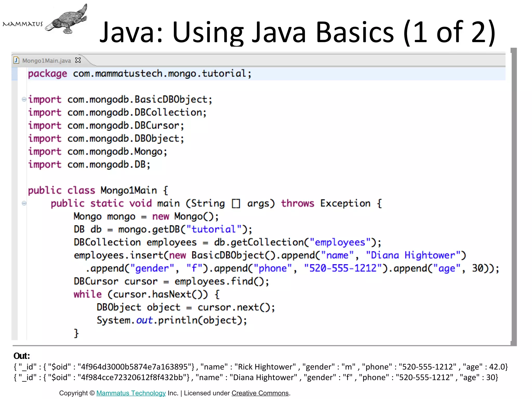Click the Mammatus platypus logo
This screenshot has height=399, width=532.
(x=45, y=19)
